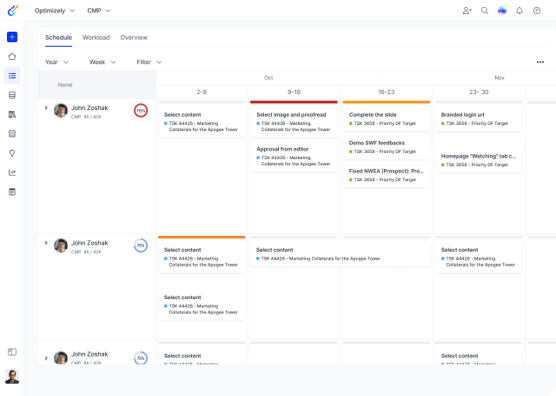Click the blue plus create button
This screenshot has height=396, width=556.
12,37
